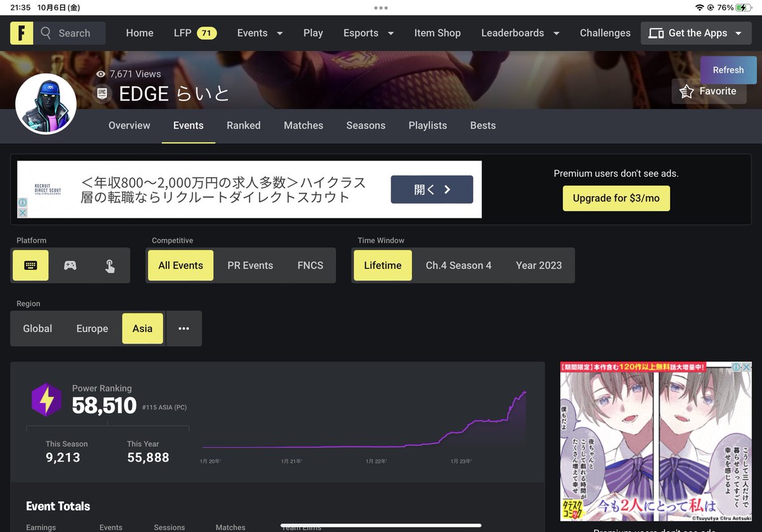Select the Events profile tab

189,126
